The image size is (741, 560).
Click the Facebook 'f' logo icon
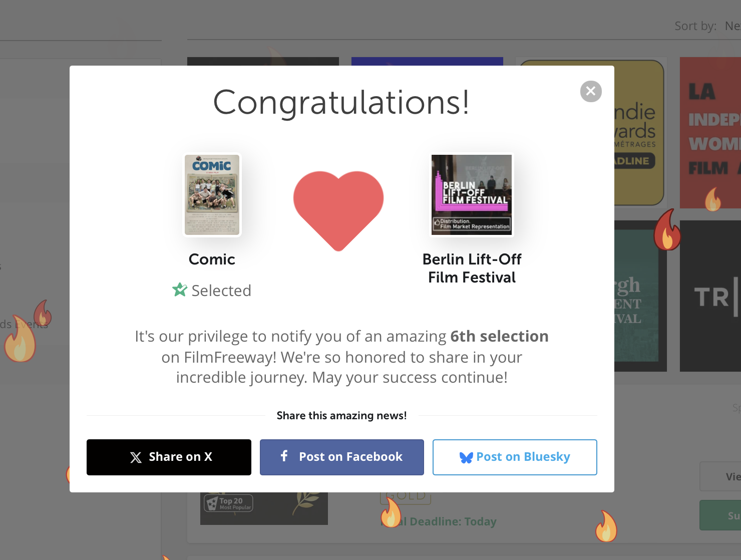pos(284,456)
